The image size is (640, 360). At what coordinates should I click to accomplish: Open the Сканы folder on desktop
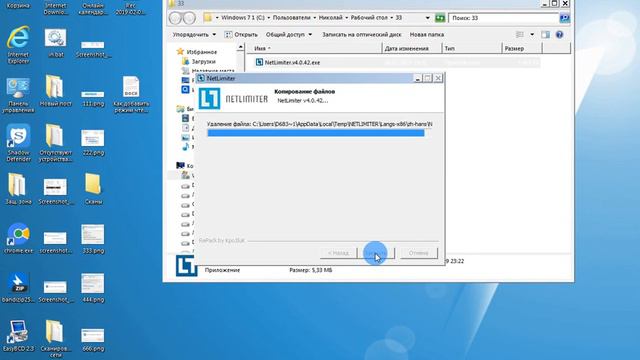93,189
